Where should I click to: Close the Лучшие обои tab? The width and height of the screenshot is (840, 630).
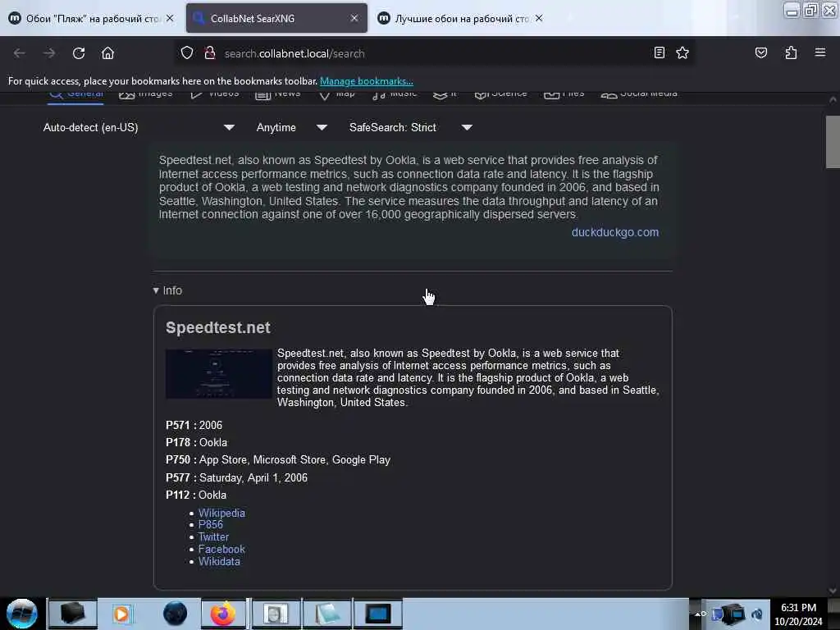[x=539, y=18]
